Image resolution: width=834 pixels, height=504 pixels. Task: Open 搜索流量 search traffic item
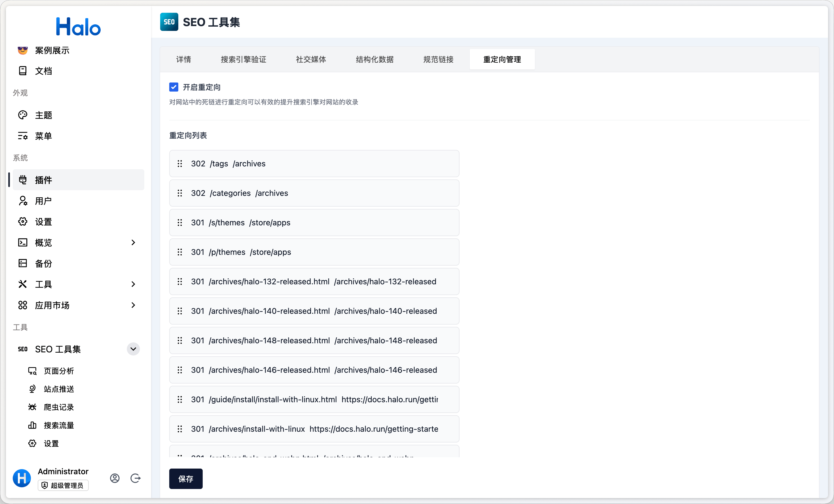click(x=59, y=425)
